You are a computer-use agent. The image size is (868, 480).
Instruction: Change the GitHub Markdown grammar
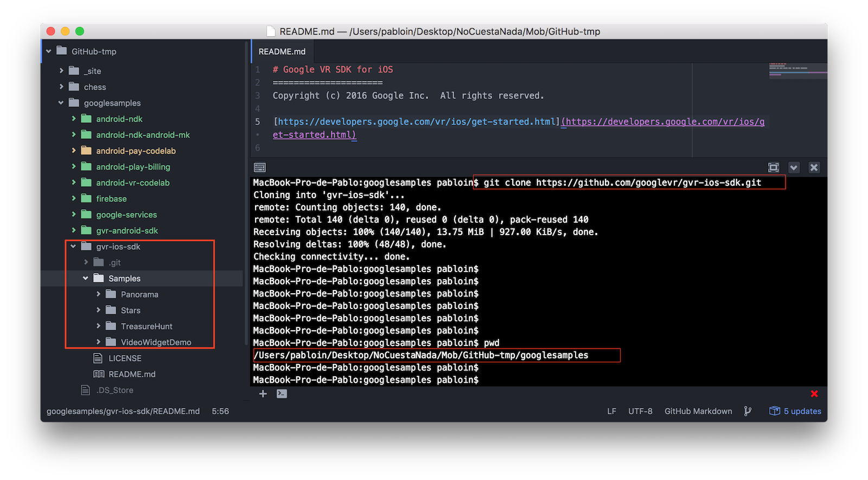click(x=698, y=411)
